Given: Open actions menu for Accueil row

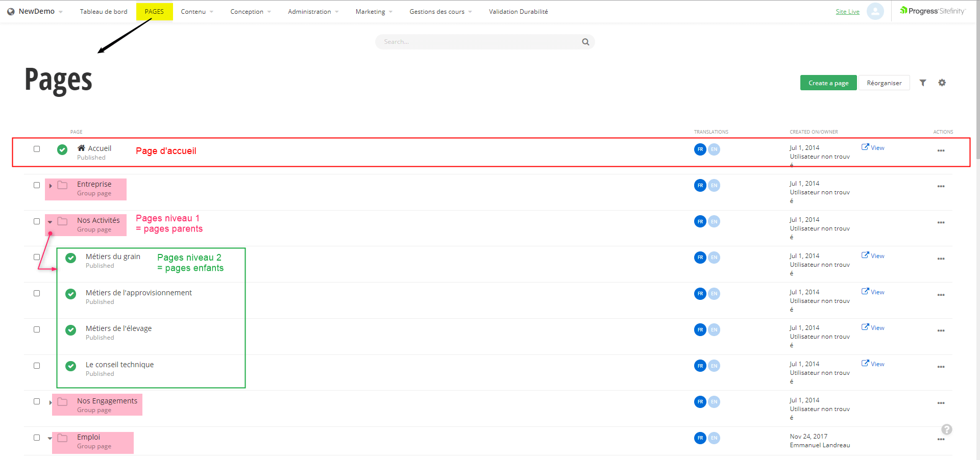Looking at the screenshot, I should 941,150.
